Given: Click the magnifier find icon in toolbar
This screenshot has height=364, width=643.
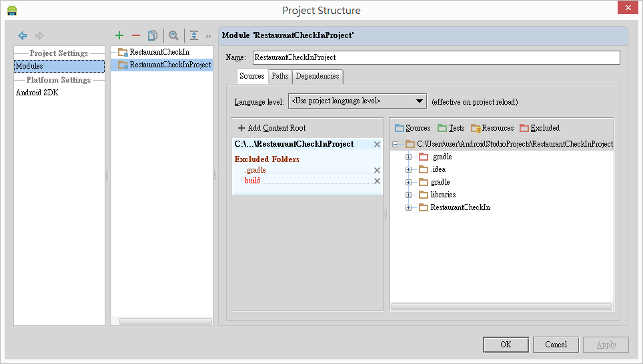Looking at the screenshot, I should (x=173, y=35).
